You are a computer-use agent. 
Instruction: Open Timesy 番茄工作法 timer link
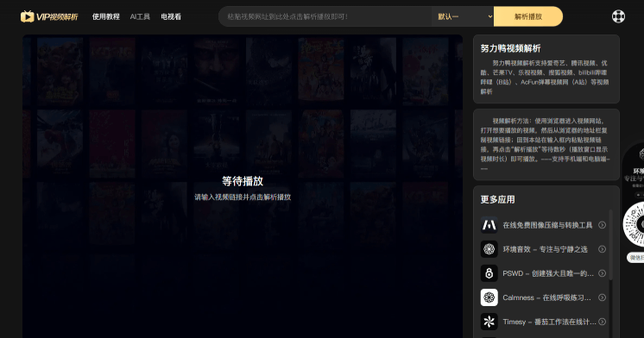pyautogui.click(x=550, y=322)
